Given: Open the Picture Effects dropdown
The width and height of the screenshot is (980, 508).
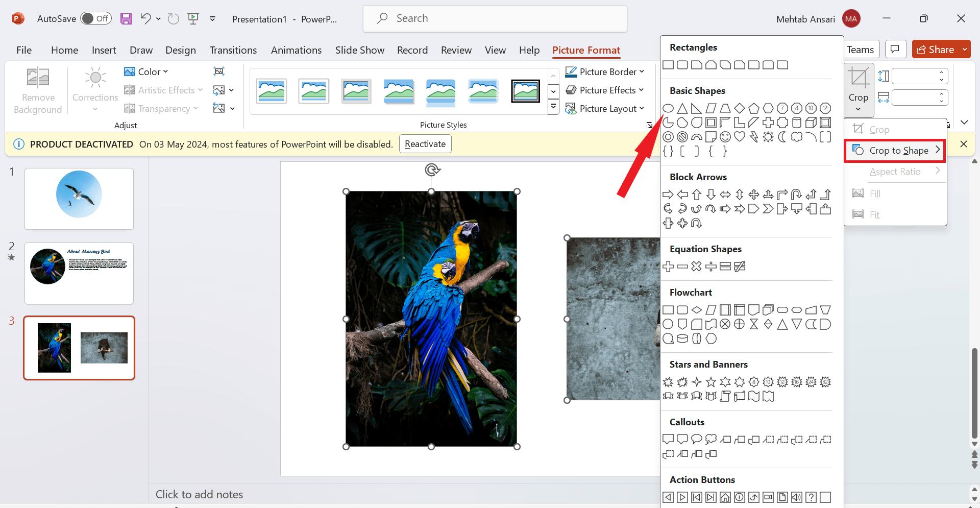Looking at the screenshot, I should [605, 90].
